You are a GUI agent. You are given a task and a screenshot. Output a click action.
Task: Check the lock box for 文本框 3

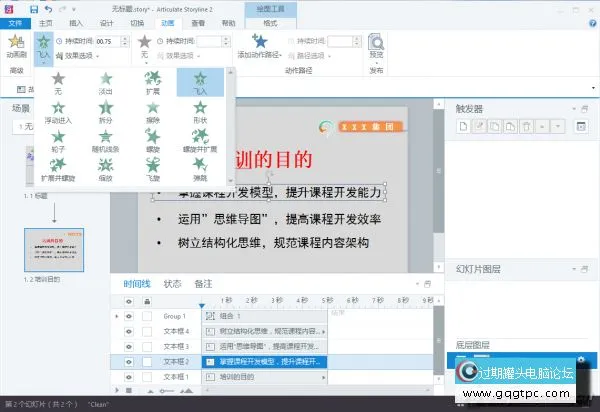[x=147, y=347]
